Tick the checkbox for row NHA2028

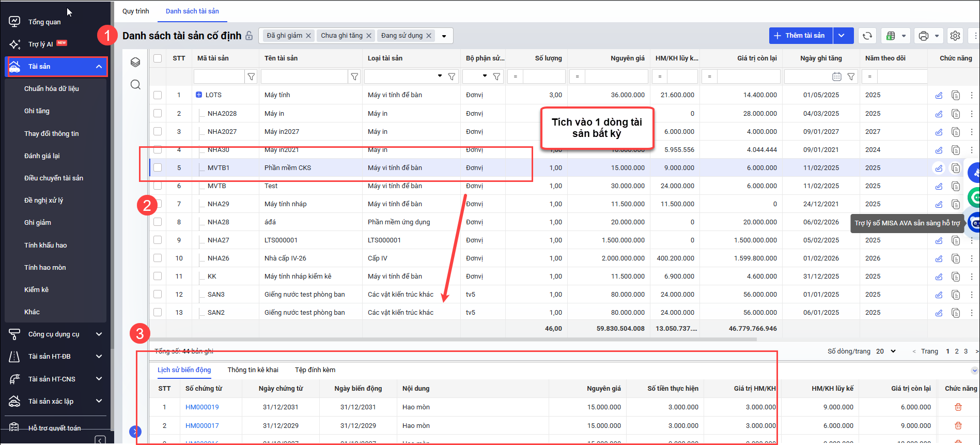tap(158, 113)
